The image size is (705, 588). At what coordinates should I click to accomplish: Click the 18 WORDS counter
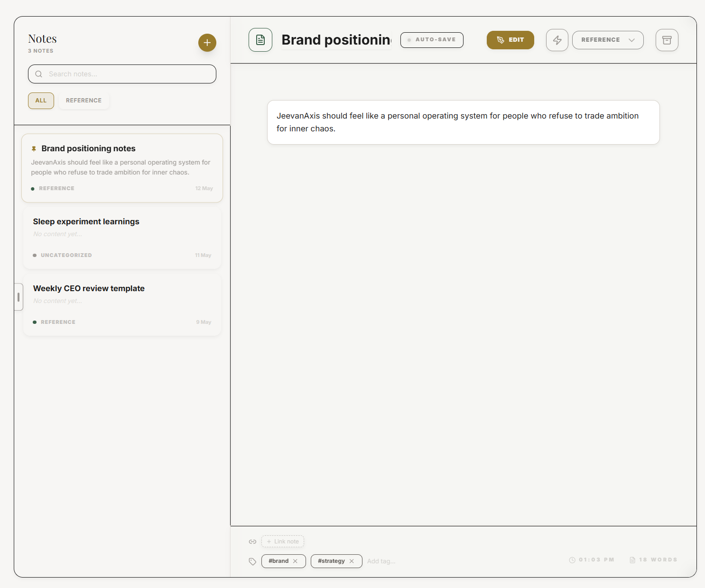[x=653, y=560]
